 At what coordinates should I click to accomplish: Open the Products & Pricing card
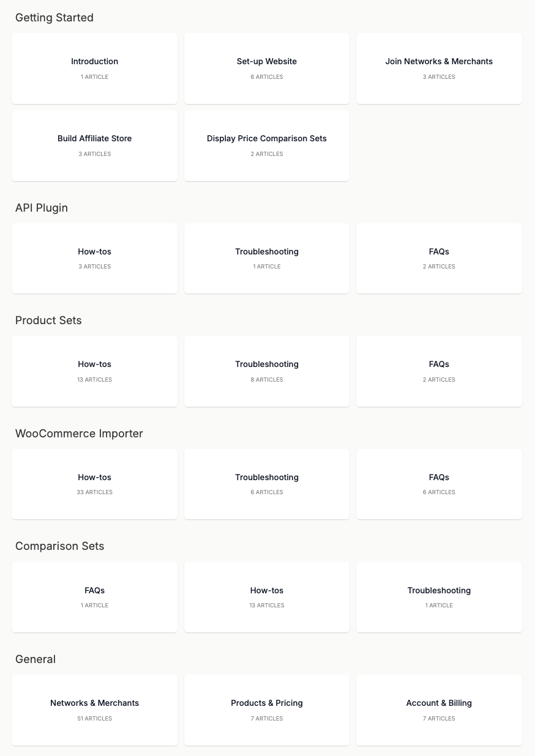pos(267,710)
